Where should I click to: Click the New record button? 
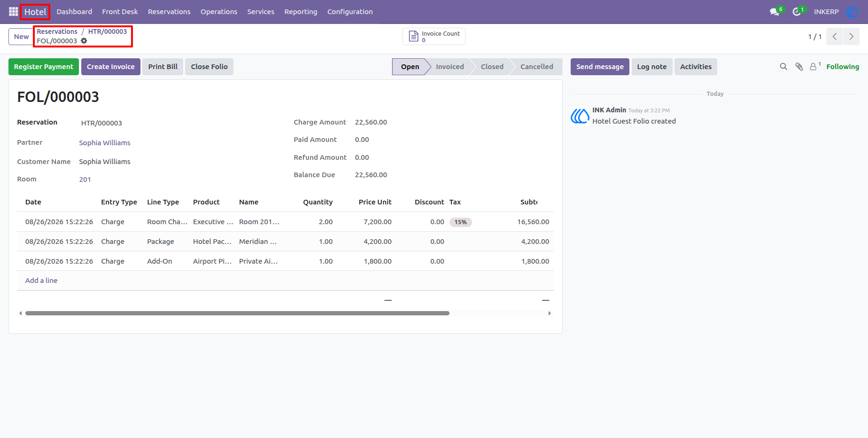pyautogui.click(x=21, y=37)
